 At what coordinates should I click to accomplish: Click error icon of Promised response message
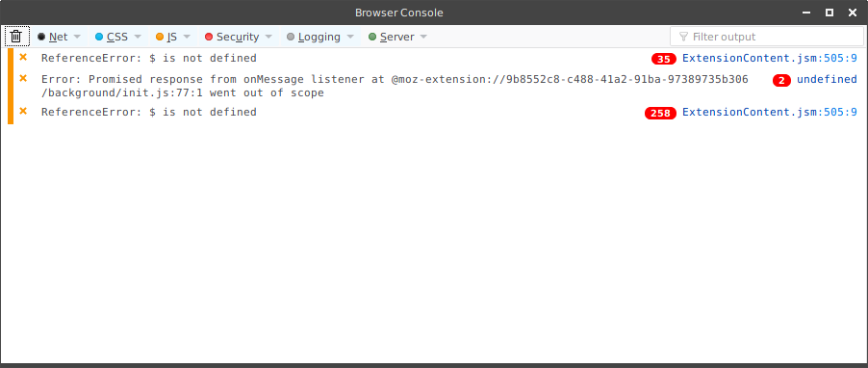pos(23,78)
